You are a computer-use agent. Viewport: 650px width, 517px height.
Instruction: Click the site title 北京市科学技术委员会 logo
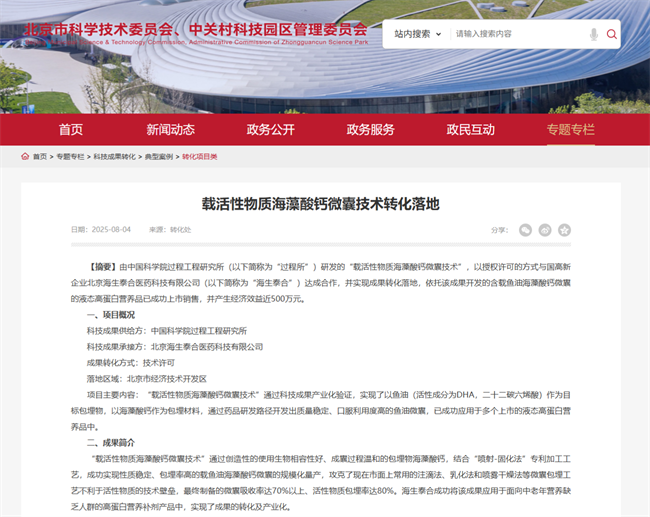coord(196,34)
